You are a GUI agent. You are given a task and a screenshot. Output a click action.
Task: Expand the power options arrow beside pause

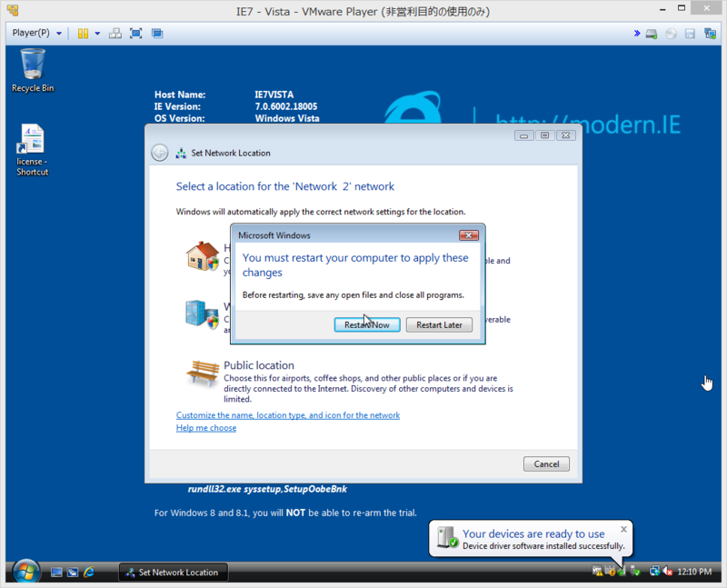97,34
